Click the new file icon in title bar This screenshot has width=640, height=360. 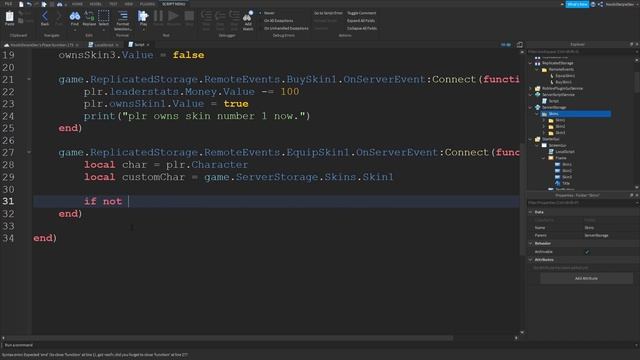pyautogui.click(x=21, y=4)
